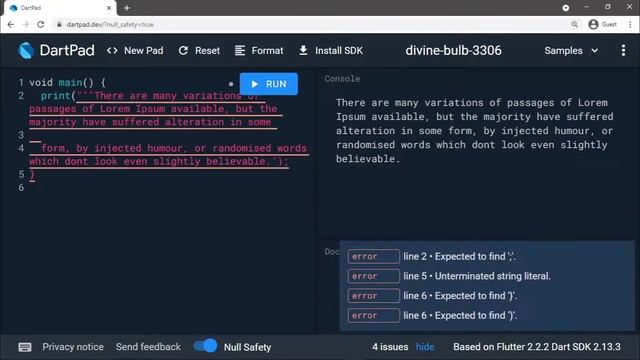Place cursor on editor line 1 void main
This screenshot has width=640, height=360.
point(67,82)
